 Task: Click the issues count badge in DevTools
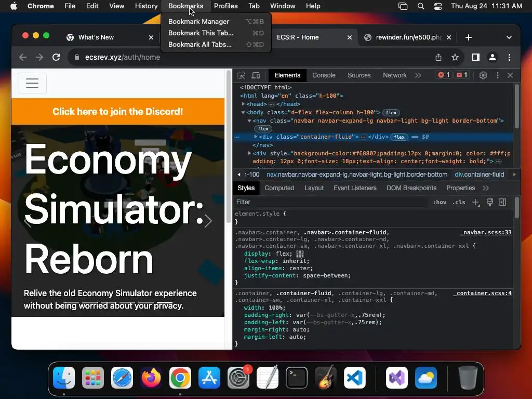[462, 75]
